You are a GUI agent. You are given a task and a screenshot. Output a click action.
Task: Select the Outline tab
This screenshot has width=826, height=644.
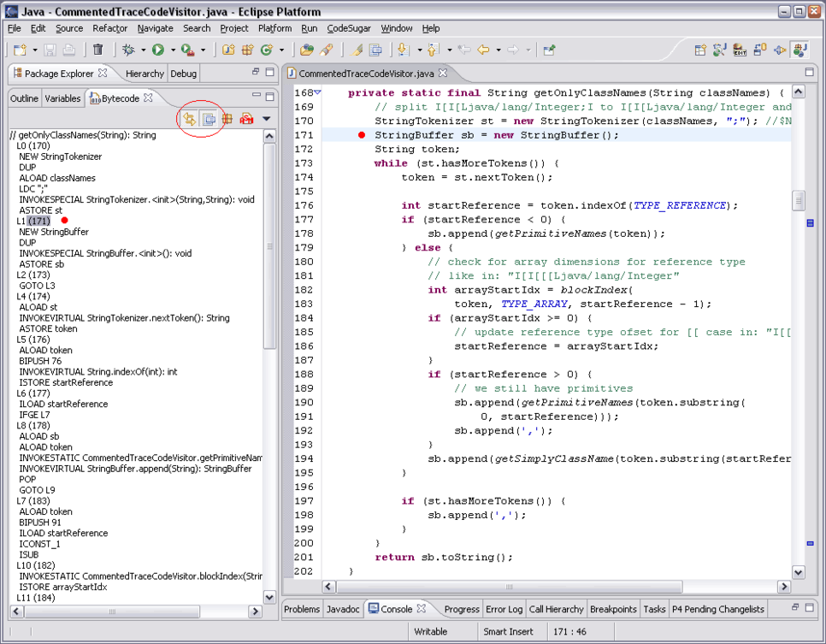24,98
